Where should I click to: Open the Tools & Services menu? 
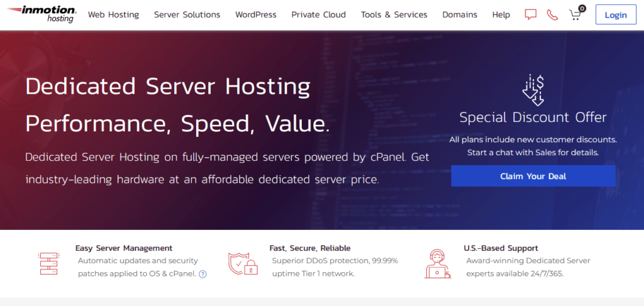(394, 15)
